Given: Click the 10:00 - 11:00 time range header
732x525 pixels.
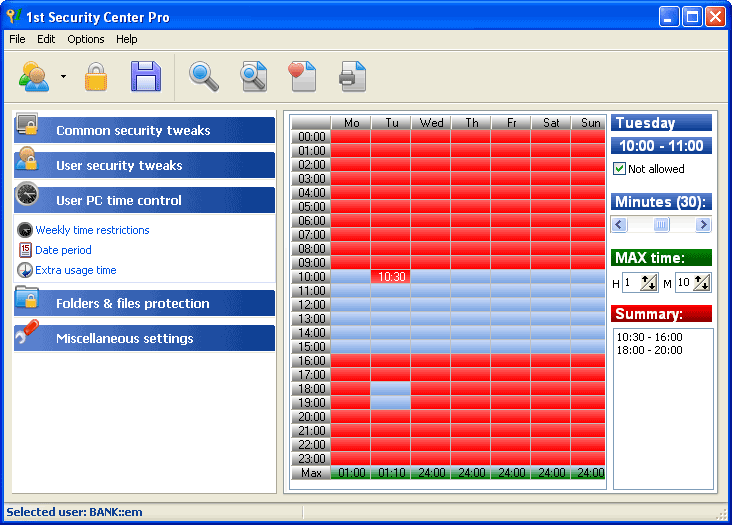Looking at the screenshot, I should point(661,146).
